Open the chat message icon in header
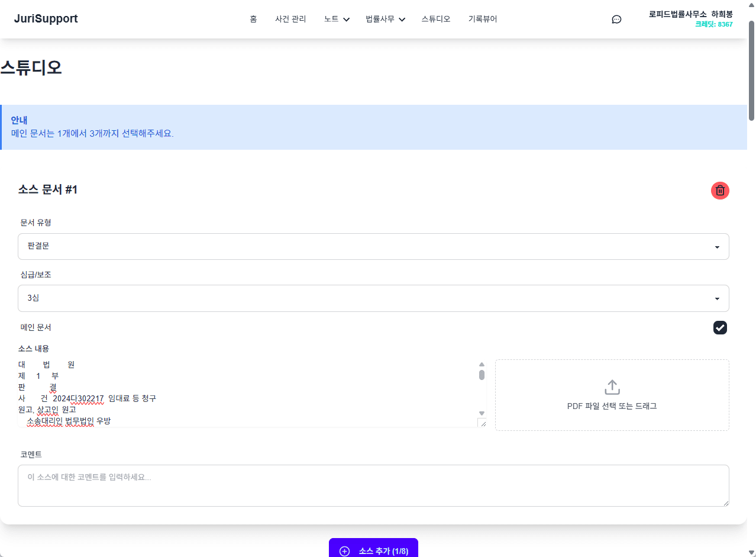 coord(616,20)
